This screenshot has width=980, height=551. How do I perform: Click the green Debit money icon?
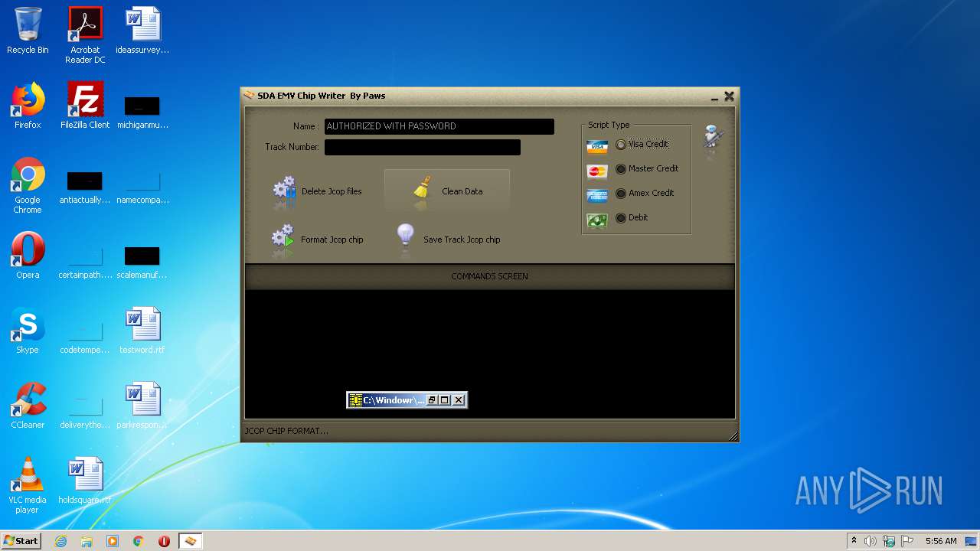[597, 220]
